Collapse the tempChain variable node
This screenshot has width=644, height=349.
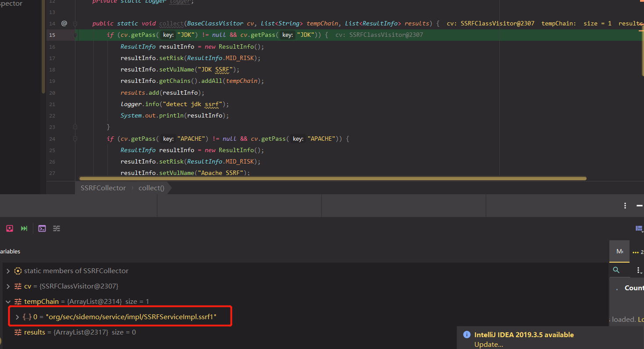click(x=8, y=302)
